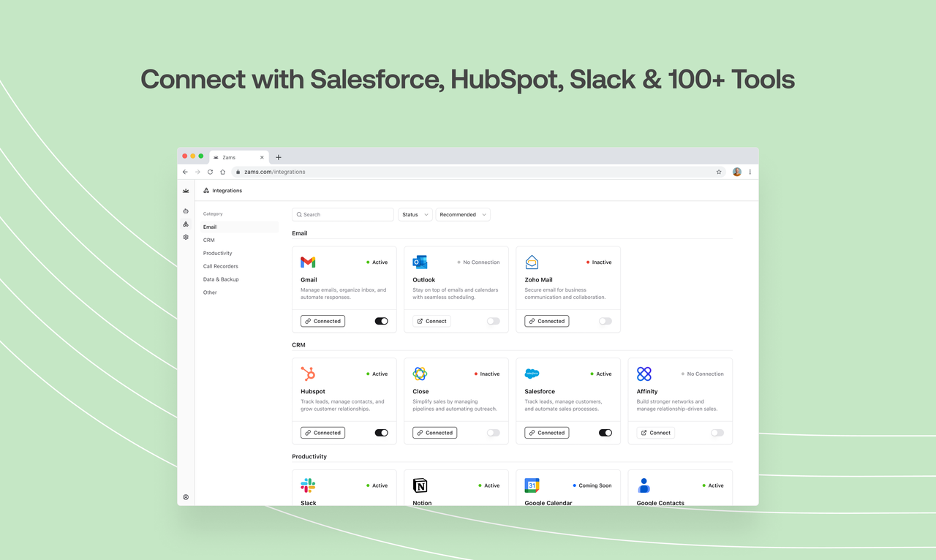Click the Zams crown logo in sidebar

pos(186,191)
